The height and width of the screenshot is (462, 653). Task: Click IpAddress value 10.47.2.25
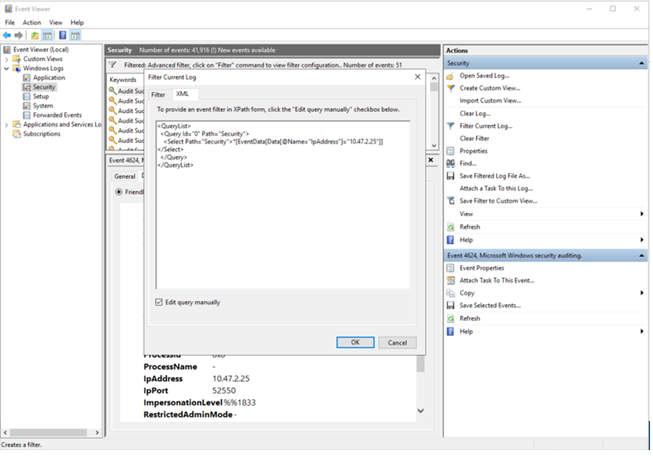click(x=231, y=379)
